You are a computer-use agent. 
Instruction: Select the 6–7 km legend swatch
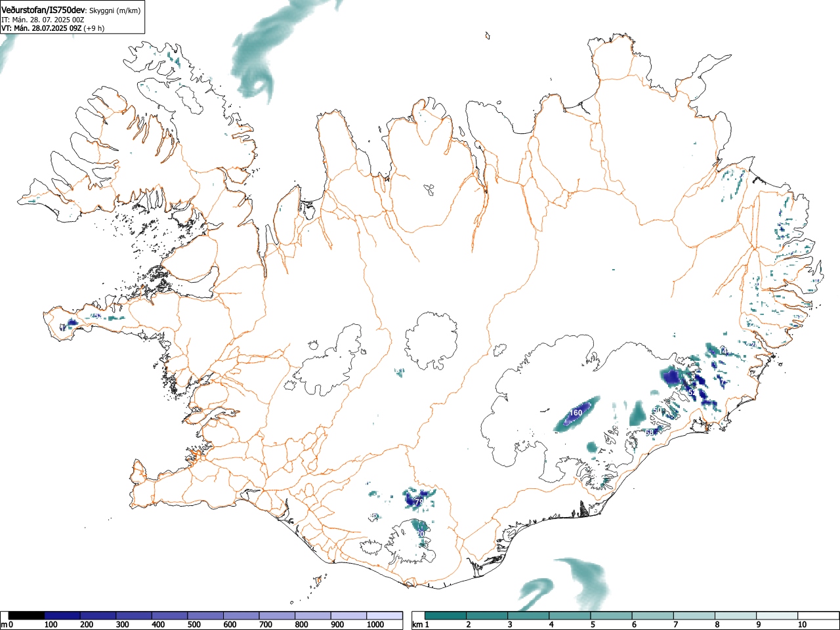click(x=652, y=616)
